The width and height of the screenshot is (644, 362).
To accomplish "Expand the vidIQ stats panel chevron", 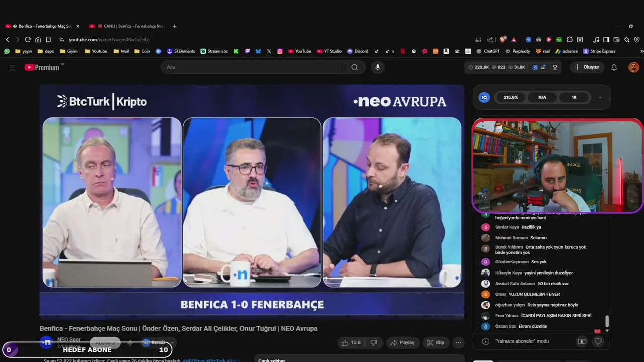I will click(x=600, y=97).
